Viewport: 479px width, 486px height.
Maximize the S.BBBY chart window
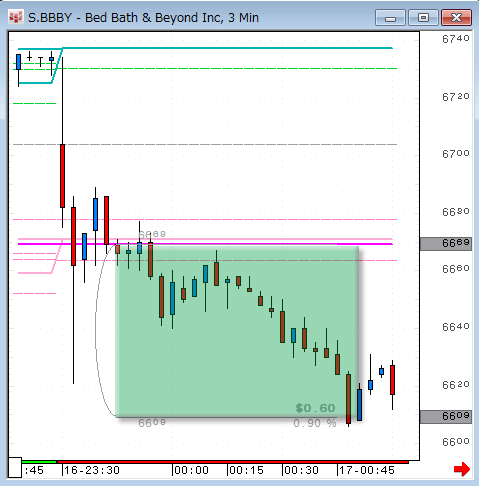[x=423, y=18]
